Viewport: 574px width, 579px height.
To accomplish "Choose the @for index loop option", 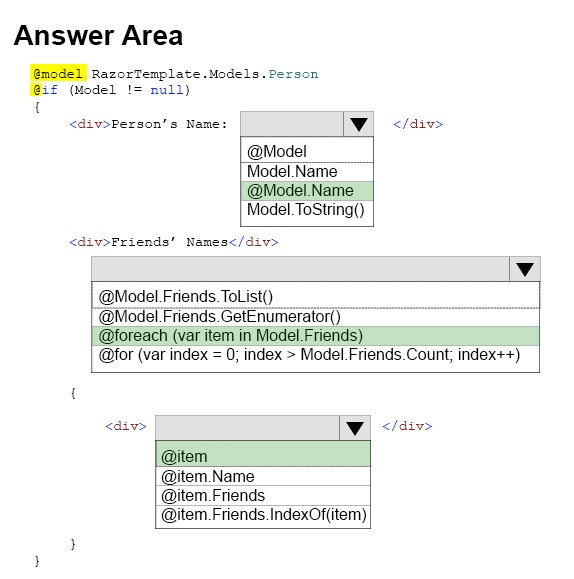I will (315, 355).
